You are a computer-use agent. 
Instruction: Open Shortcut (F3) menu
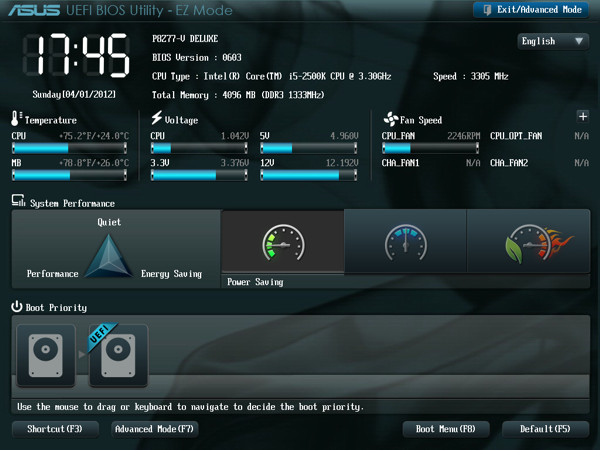coord(55,429)
